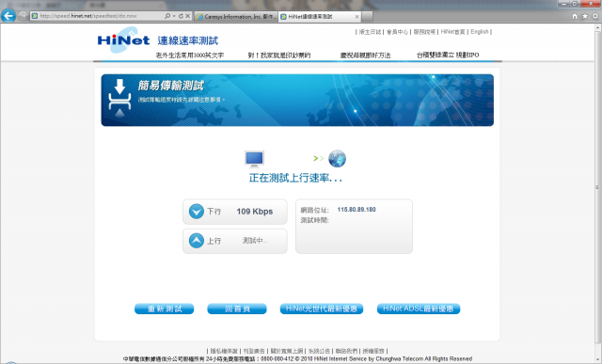Click the vertical scrollbar thumb
The height and width of the screenshot is (364, 602).
coord(598,187)
